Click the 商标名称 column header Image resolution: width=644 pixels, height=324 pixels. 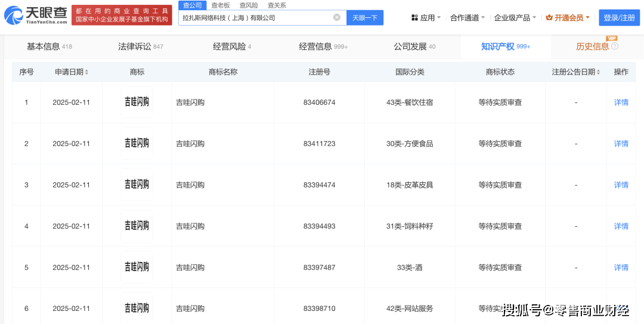(223, 72)
